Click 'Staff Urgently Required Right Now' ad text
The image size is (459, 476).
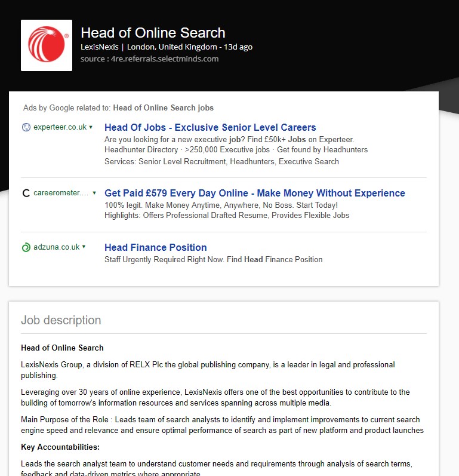point(214,260)
